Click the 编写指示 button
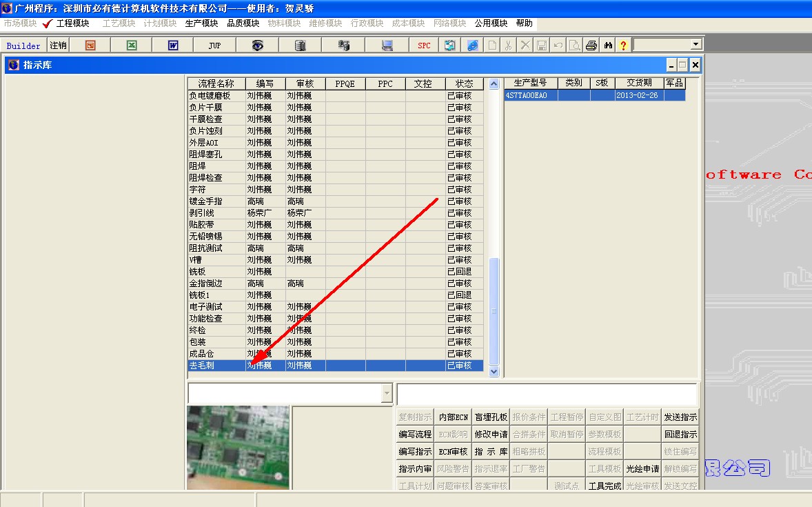This screenshot has width=812, height=507. point(415,452)
